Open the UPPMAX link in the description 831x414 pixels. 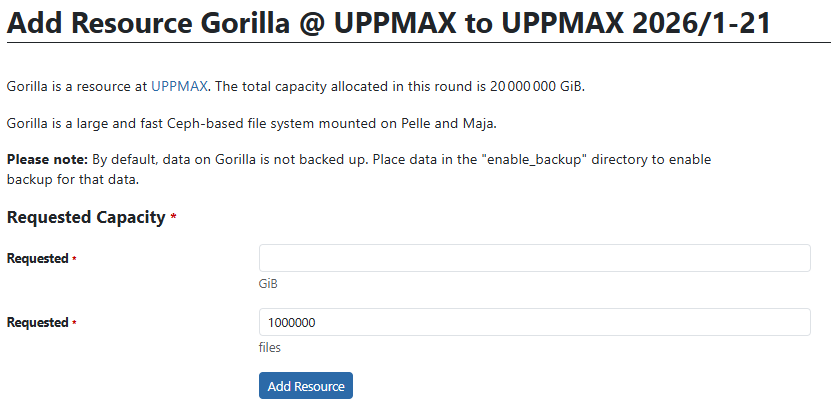pos(179,87)
